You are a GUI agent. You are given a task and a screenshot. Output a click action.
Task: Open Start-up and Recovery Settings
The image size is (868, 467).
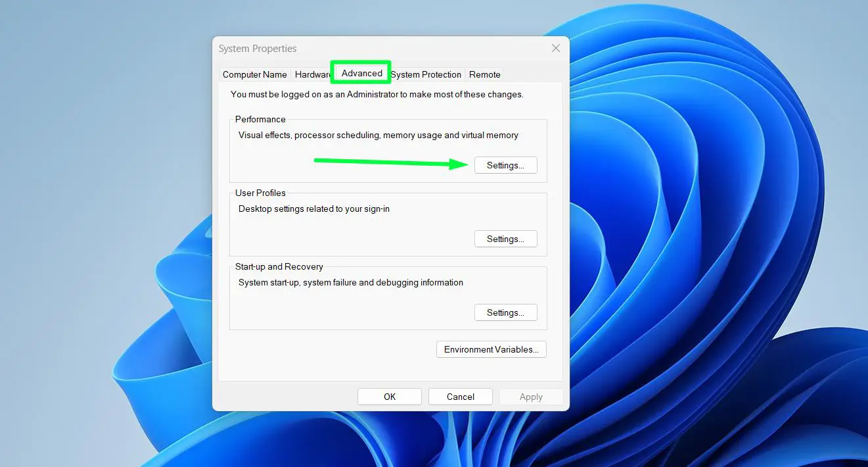[x=505, y=312]
